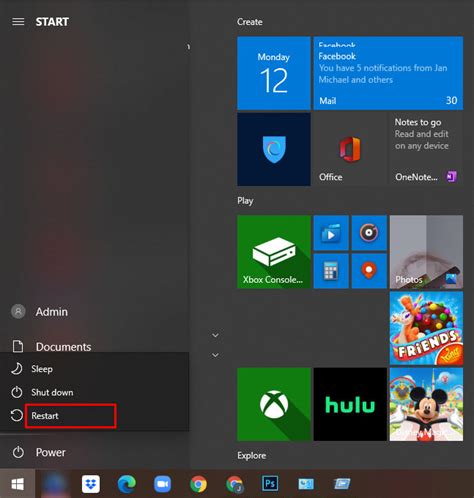The image size is (474, 498).
Task: Open the Mail tile showing Facebook notifications
Action: coord(388,73)
